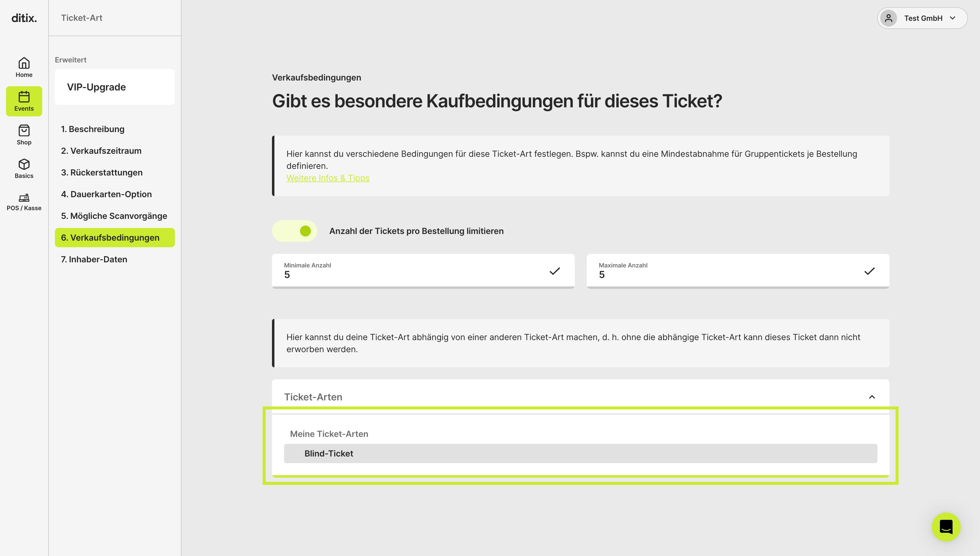
Task: Click the user avatar icon
Action: [x=888, y=18]
